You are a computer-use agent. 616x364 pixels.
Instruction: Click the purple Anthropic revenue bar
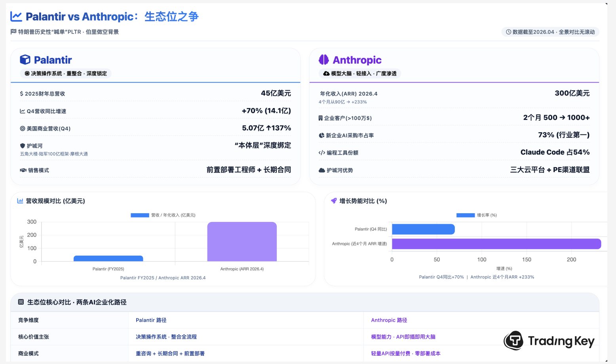[x=241, y=241]
